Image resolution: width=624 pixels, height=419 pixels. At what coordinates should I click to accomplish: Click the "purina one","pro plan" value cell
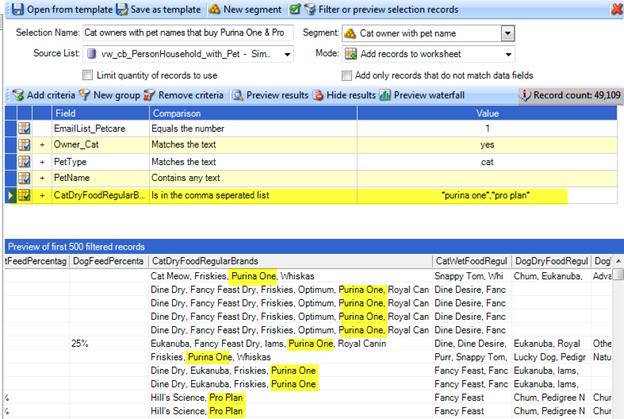click(487, 195)
